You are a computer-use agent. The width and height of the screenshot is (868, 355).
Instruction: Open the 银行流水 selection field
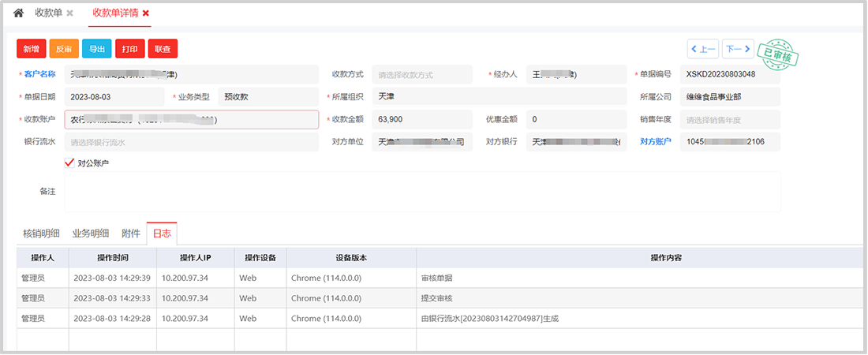pyautogui.click(x=192, y=143)
